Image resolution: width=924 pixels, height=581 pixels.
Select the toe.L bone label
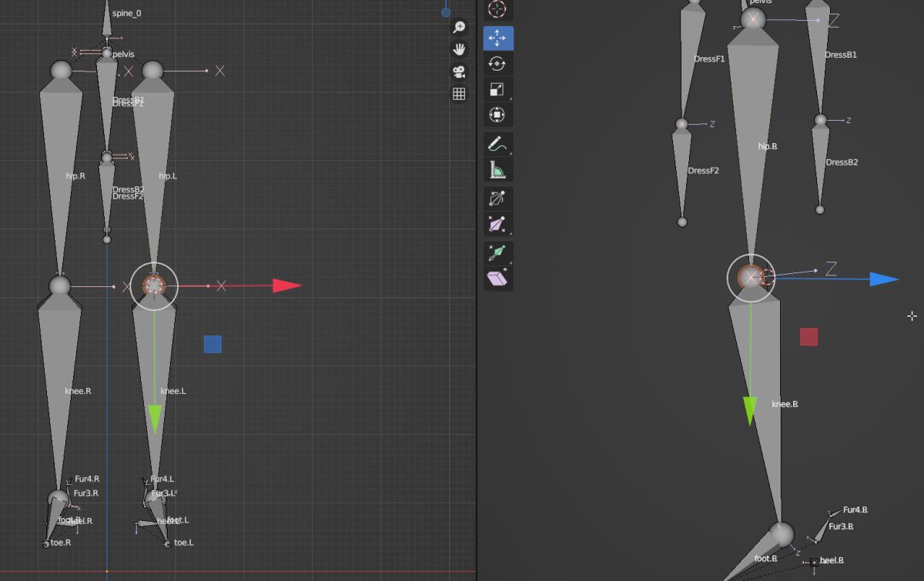[183, 543]
